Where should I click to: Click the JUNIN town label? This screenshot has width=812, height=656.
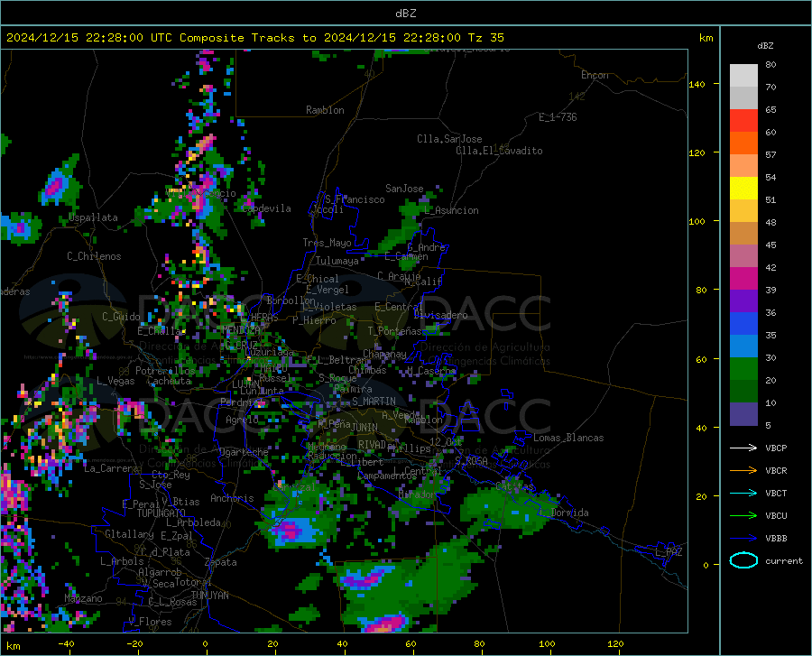364,427
